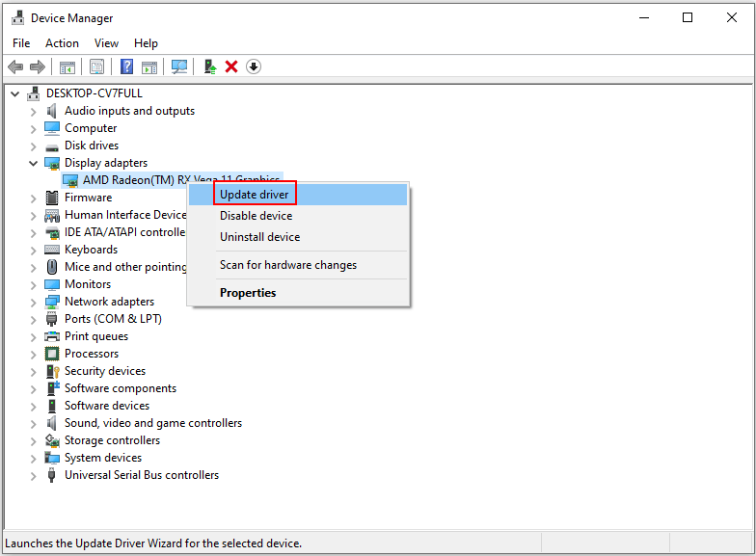Expand the Firmware category
The image size is (756, 556).
click(33, 199)
